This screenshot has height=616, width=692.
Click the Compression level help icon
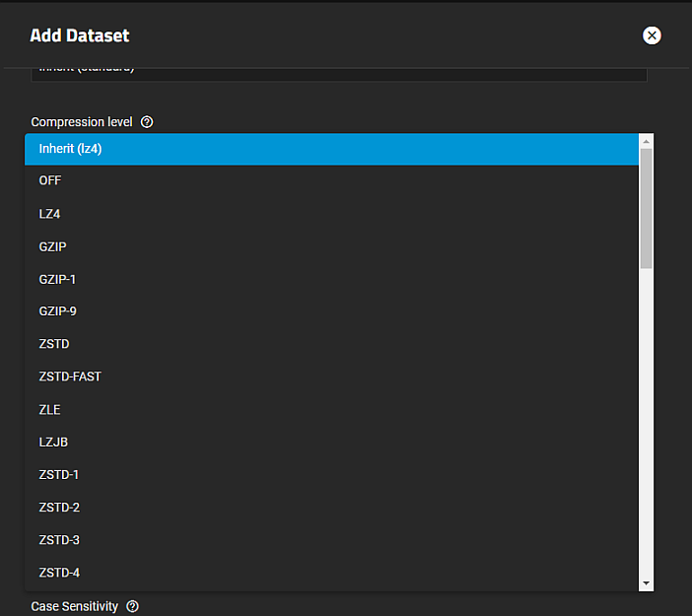coord(147,122)
